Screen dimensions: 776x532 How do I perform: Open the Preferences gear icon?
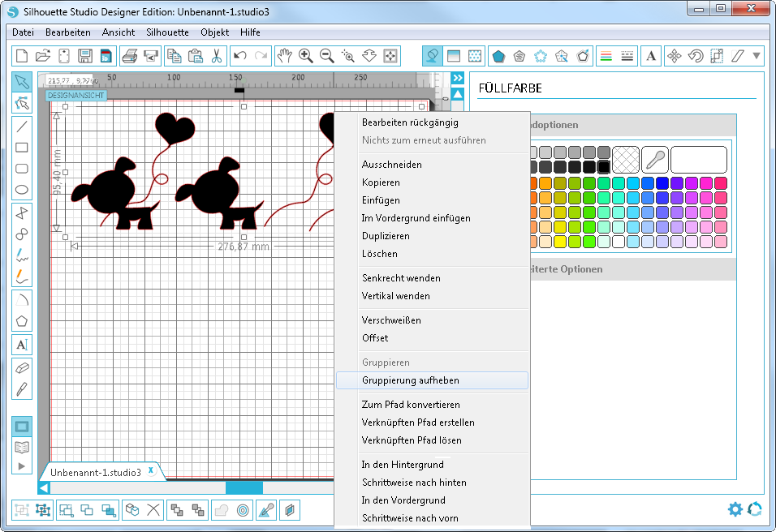coord(735,509)
